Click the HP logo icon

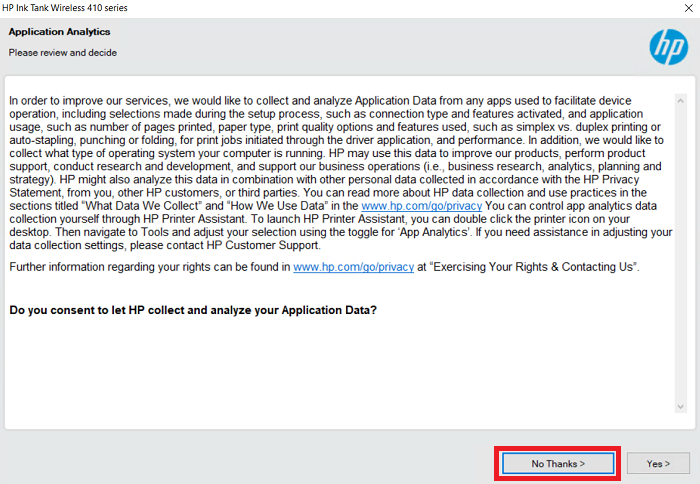click(x=668, y=47)
